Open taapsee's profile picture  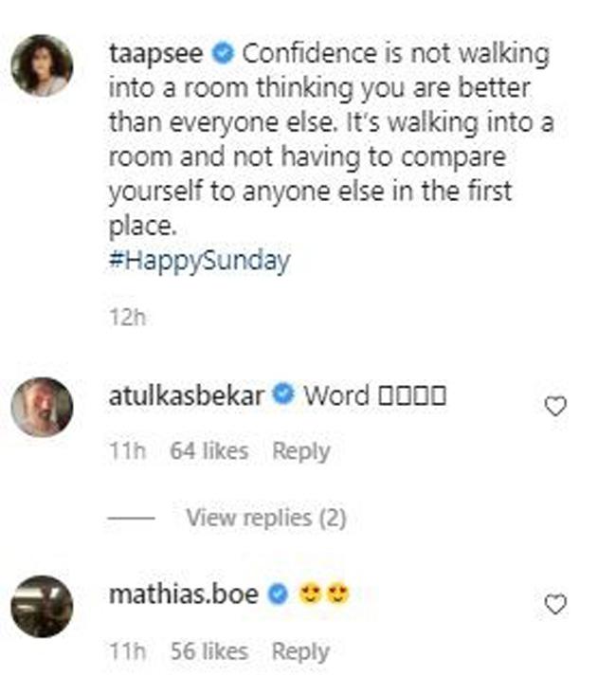tap(42, 65)
